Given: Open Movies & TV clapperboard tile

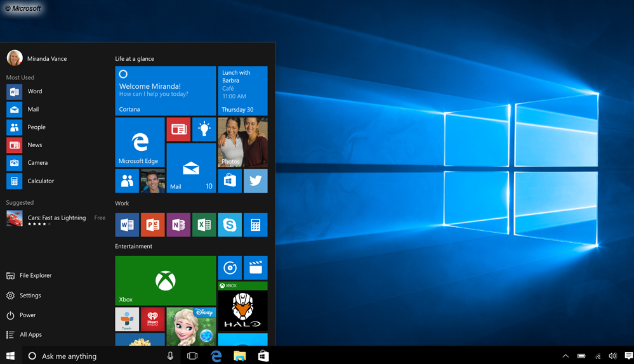Looking at the screenshot, I should tap(256, 268).
